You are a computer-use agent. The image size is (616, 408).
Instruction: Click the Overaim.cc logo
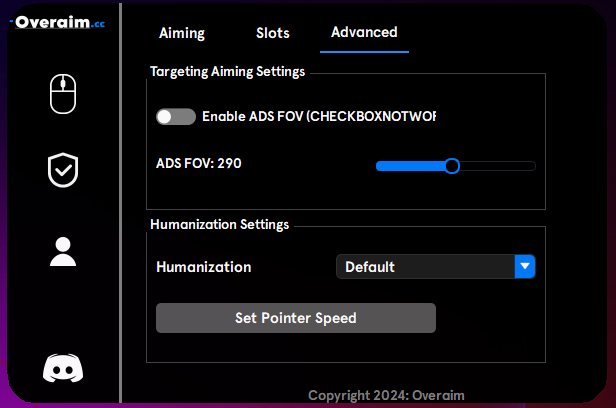[x=58, y=23]
